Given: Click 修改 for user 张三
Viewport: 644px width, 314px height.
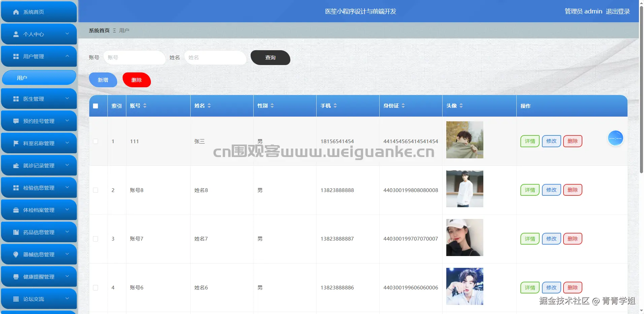Looking at the screenshot, I should (551, 141).
